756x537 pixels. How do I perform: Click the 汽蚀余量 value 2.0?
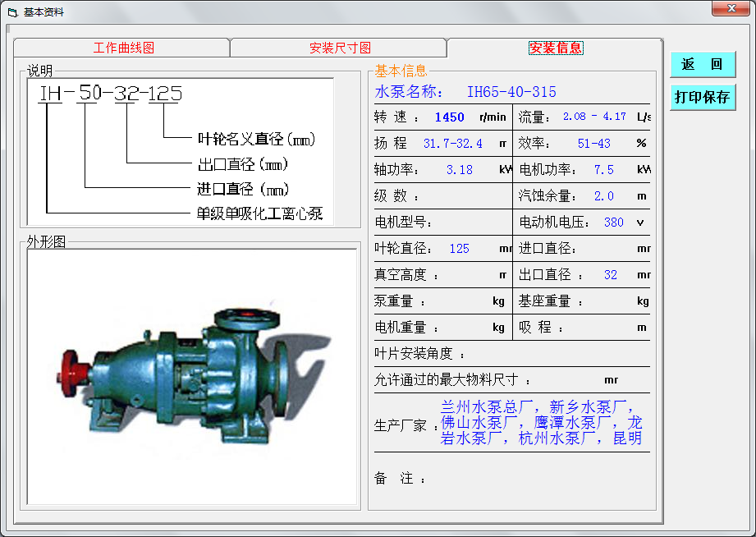(x=603, y=196)
